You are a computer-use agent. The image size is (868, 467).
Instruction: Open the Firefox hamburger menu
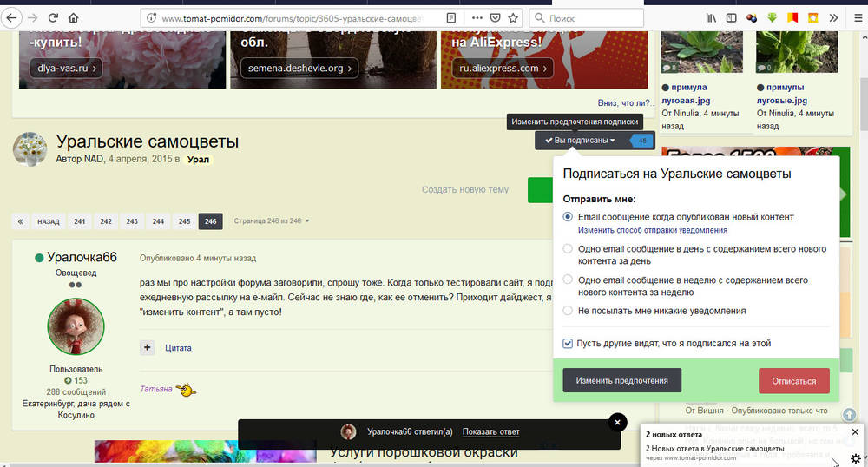coord(856,17)
